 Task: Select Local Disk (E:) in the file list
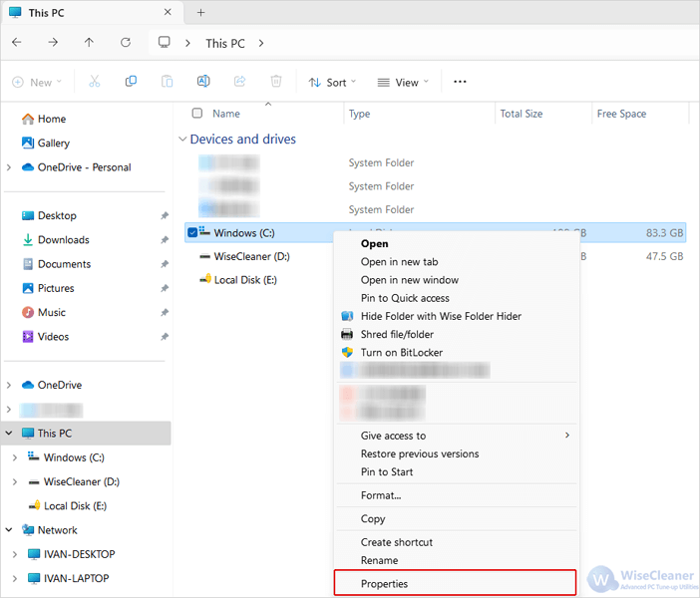(245, 280)
